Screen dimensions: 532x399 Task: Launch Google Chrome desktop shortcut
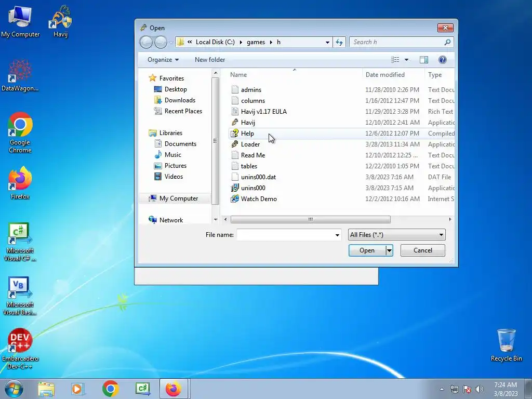coord(20,132)
